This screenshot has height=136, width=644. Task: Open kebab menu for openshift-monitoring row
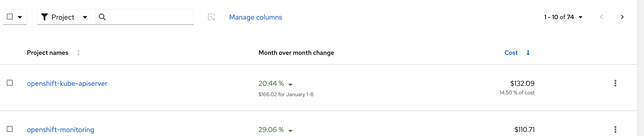coord(615,129)
